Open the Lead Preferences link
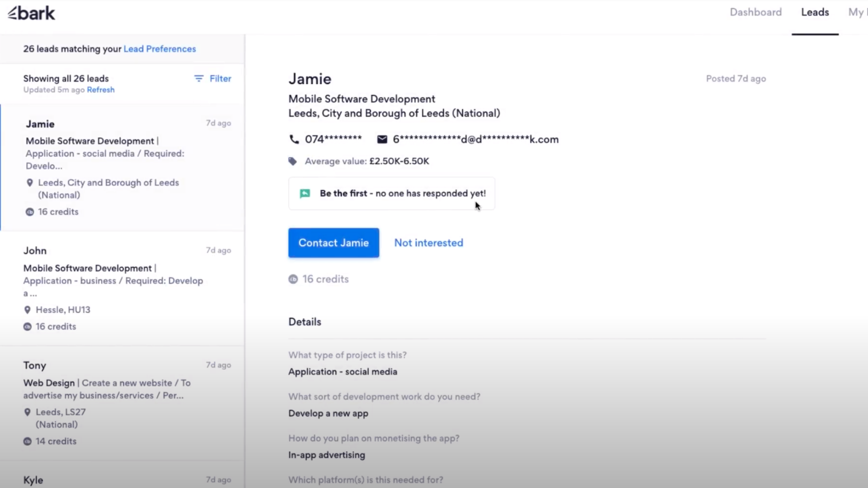Screen dimensions: 868x488 (159, 49)
